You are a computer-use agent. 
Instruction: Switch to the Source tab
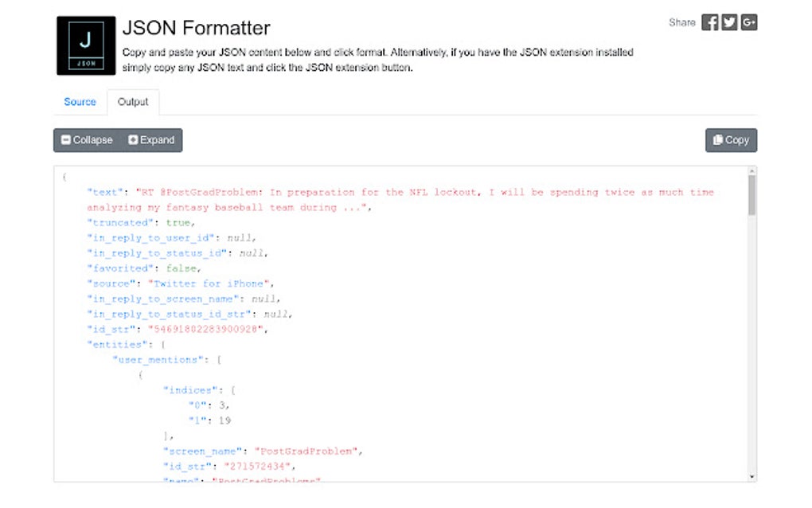[79, 102]
